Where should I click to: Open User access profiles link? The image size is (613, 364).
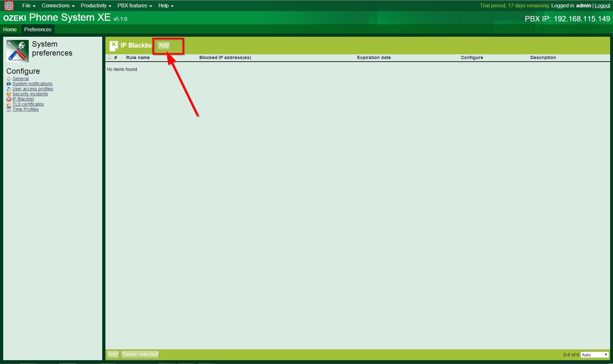tap(33, 89)
